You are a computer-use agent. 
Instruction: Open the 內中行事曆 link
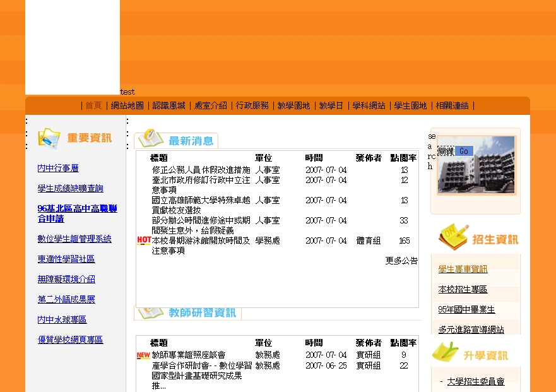pos(58,168)
